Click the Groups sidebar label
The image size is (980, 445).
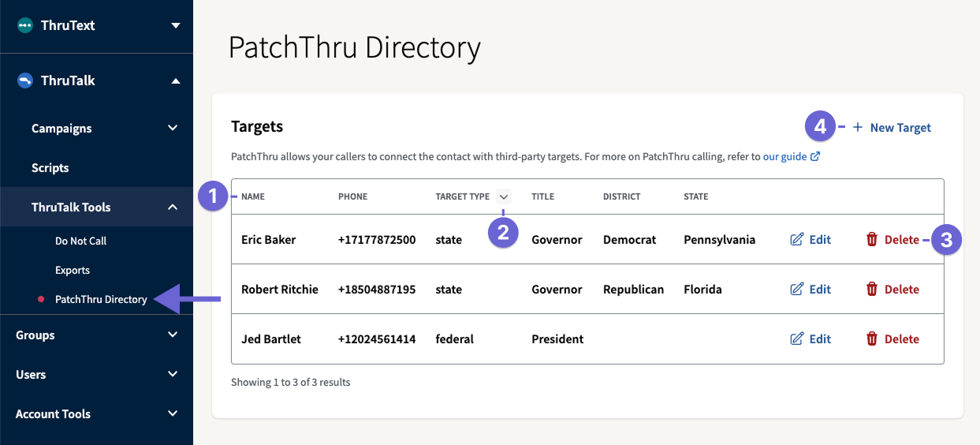pyautogui.click(x=35, y=335)
